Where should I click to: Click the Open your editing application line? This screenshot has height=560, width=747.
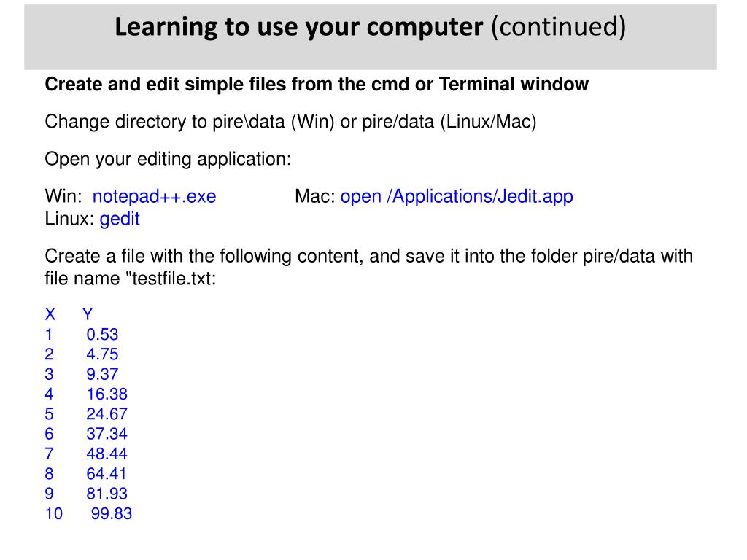[x=168, y=159]
